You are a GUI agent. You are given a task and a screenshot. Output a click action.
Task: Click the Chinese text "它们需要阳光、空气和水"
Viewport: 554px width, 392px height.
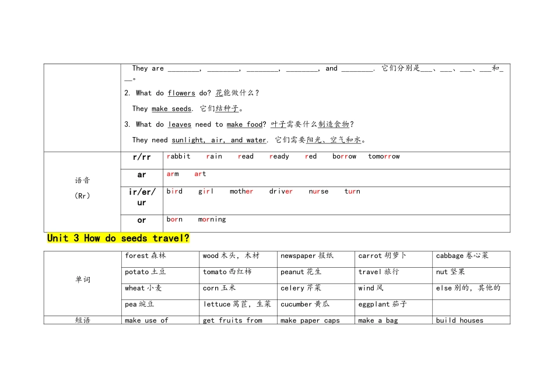[x=318, y=140]
